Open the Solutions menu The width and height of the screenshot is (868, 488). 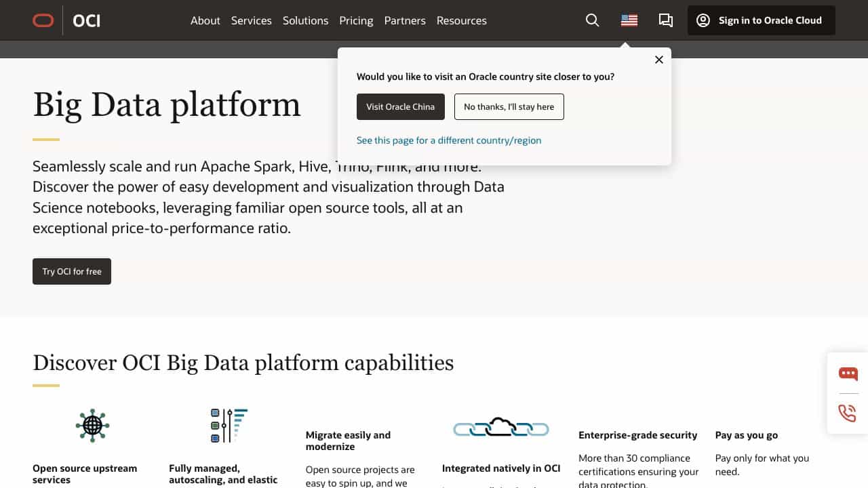[306, 20]
